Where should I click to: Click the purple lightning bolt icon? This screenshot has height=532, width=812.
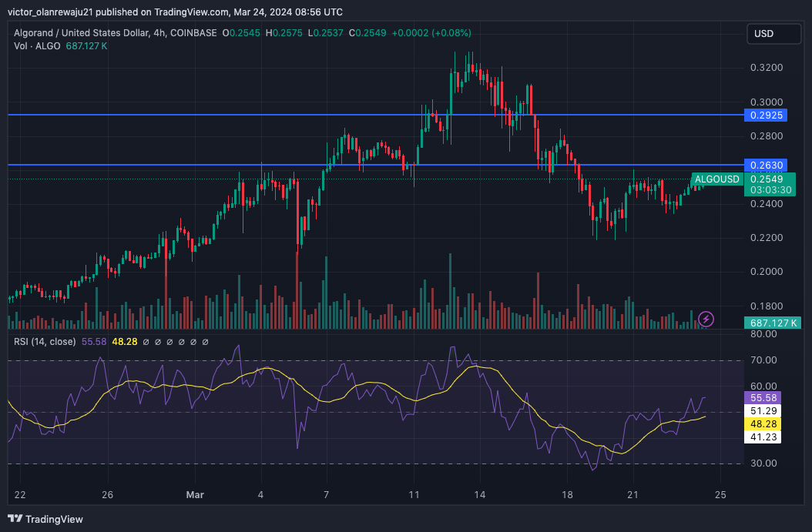(706, 318)
